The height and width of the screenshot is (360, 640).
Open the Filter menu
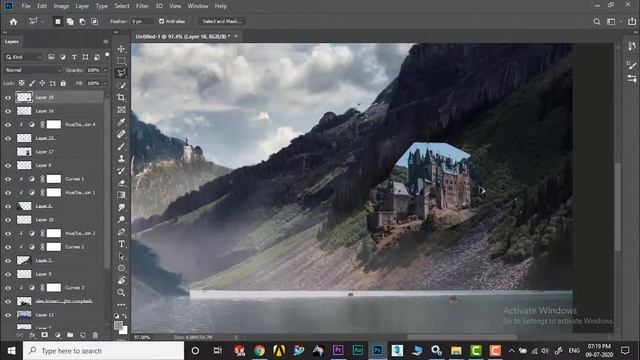[142, 6]
